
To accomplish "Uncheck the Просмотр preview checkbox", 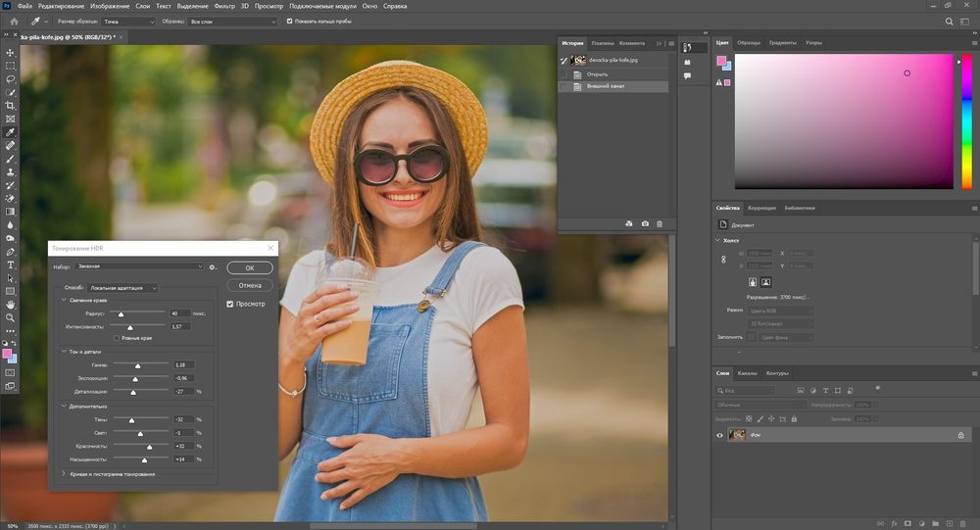I will point(230,305).
